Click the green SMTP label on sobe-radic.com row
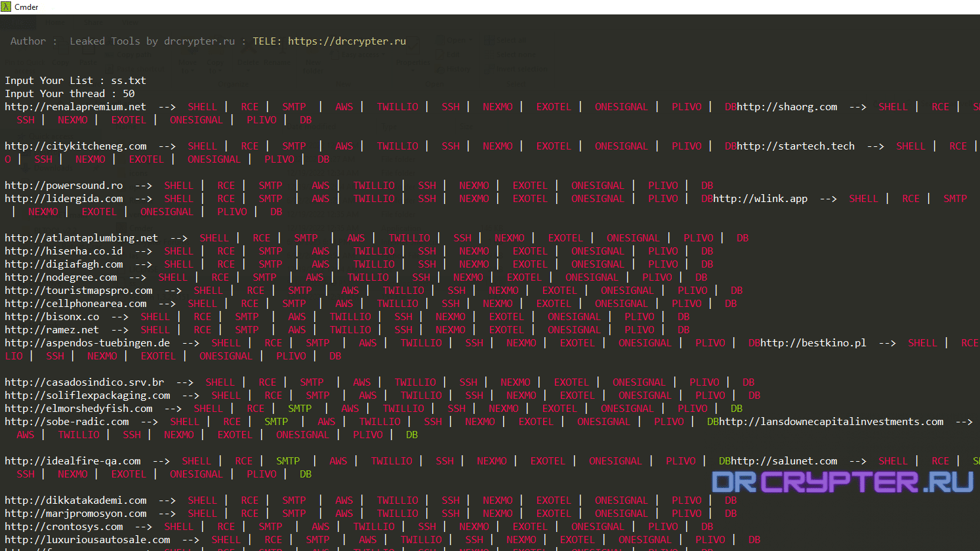The width and height of the screenshot is (980, 551). click(x=276, y=422)
